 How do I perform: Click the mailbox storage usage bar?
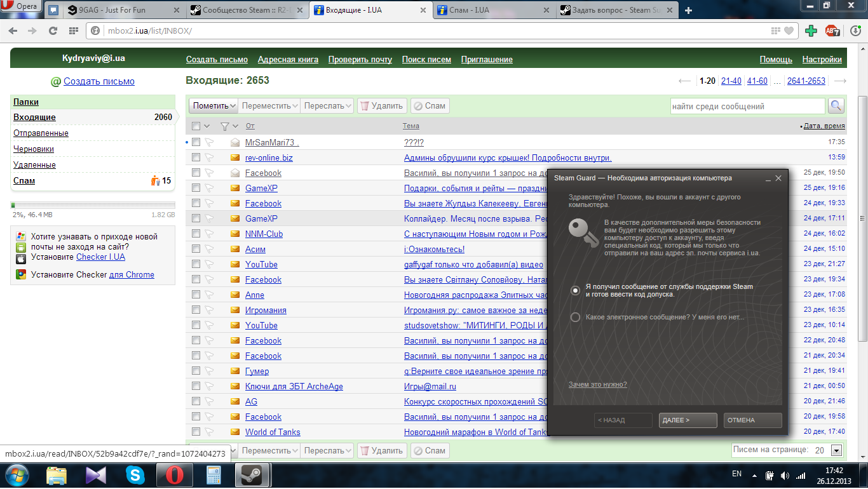coord(93,205)
